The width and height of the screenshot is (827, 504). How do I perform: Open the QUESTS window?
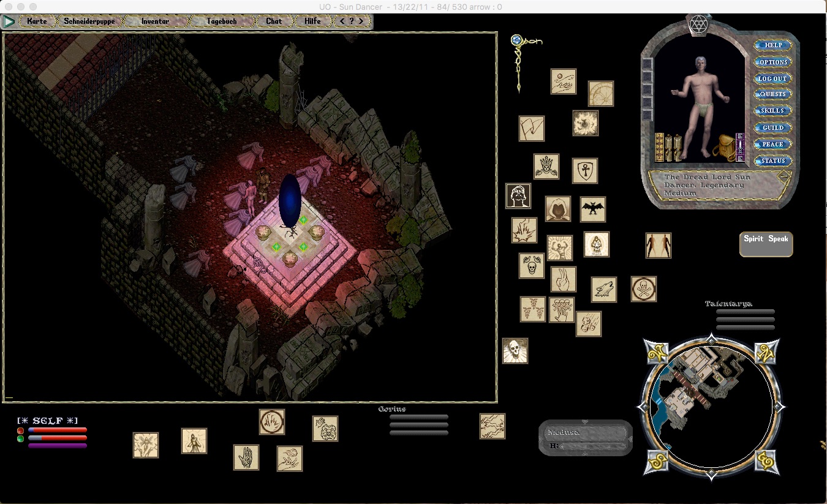773,94
